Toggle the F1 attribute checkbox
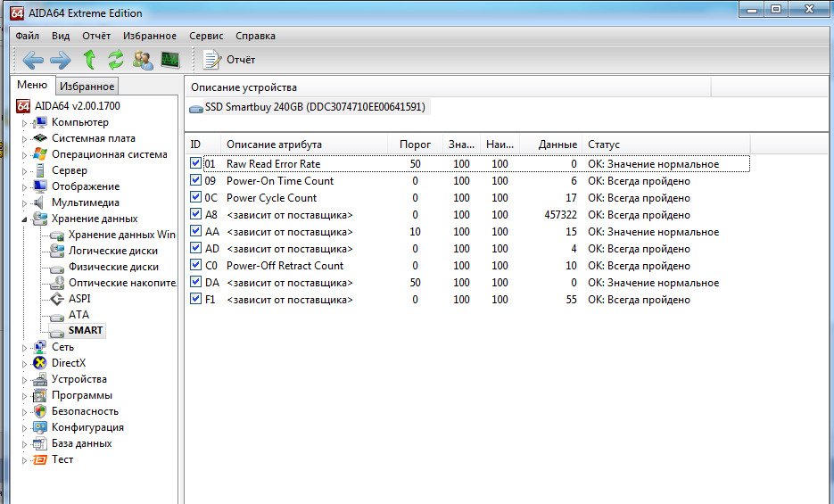The width and height of the screenshot is (834, 504). pyautogui.click(x=195, y=300)
